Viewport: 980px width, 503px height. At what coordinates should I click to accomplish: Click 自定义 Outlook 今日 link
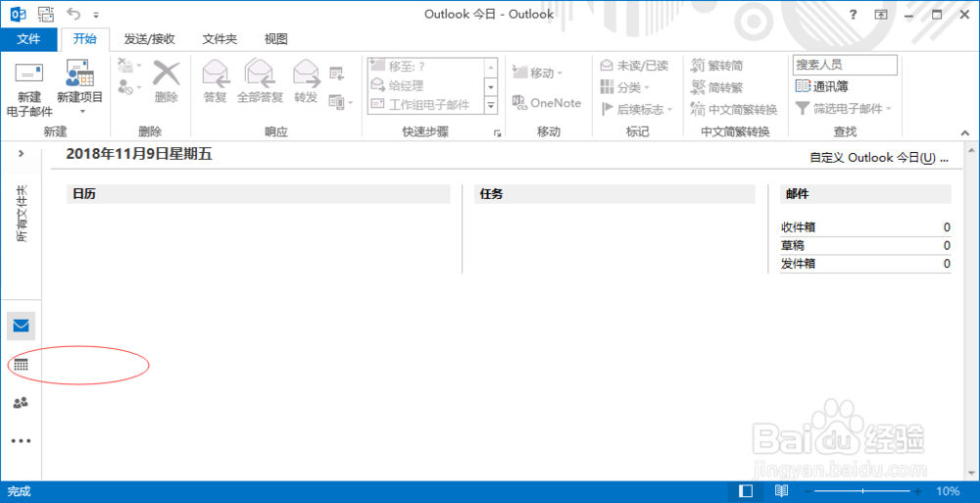(879, 158)
